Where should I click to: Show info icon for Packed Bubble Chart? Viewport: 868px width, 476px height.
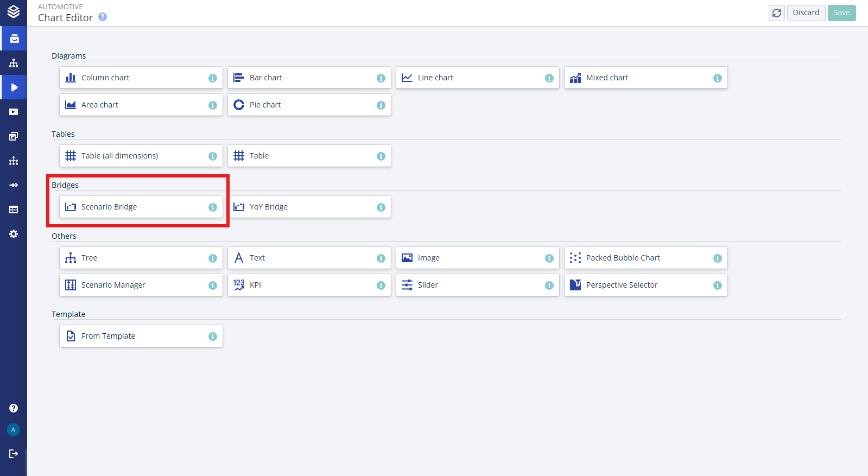tap(718, 258)
